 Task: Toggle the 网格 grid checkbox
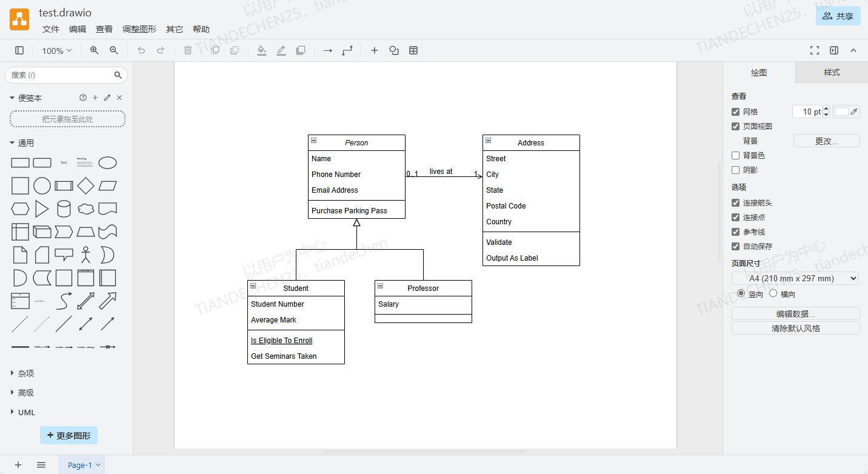[x=736, y=112]
